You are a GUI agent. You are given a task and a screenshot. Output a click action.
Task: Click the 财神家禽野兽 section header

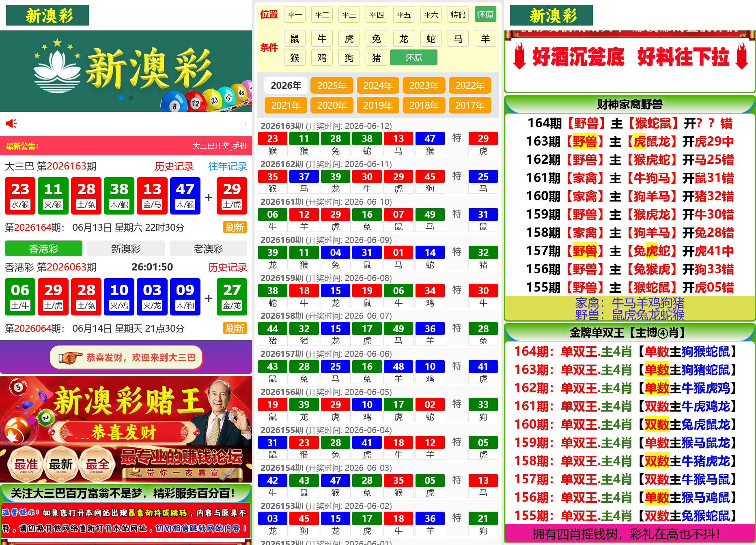(630, 105)
